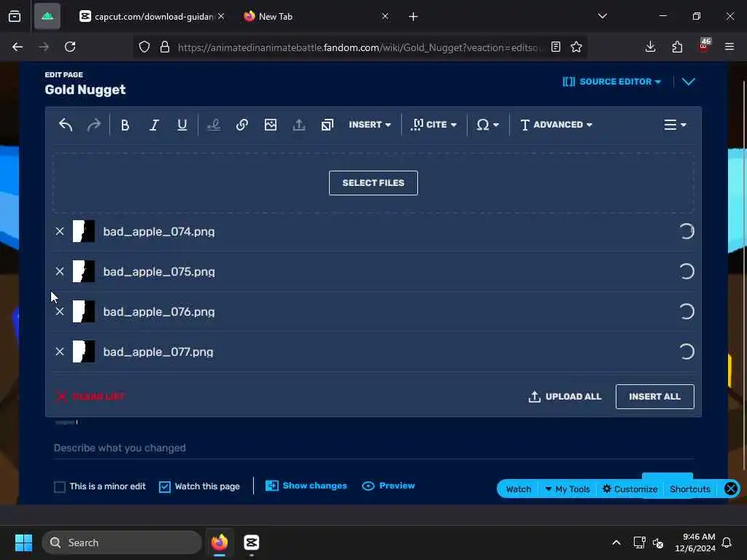Image resolution: width=747 pixels, height=560 pixels.
Task: Click Shortcuts in bottom toolbar
Action: 690,489
